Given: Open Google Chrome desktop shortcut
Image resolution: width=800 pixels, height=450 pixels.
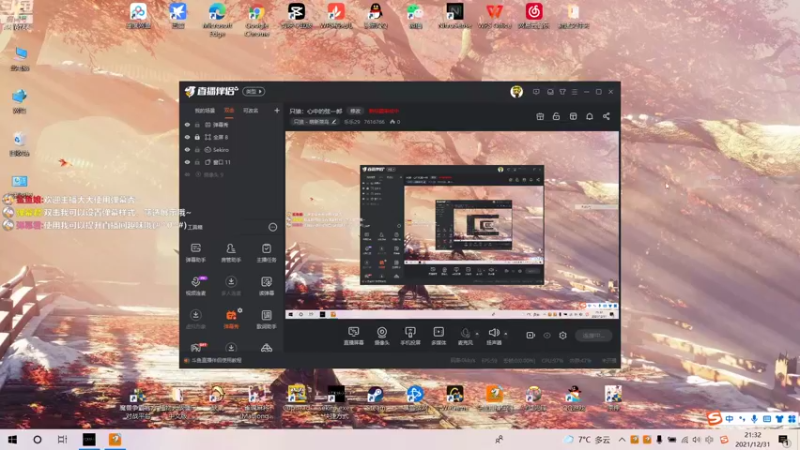Looking at the screenshot, I should [257, 19].
